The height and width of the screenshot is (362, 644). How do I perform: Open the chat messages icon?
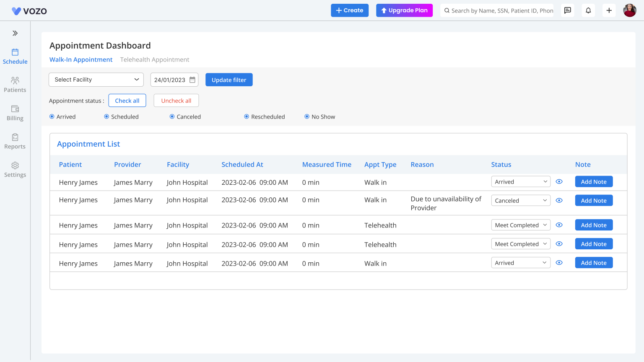click(x=568, y=10)
